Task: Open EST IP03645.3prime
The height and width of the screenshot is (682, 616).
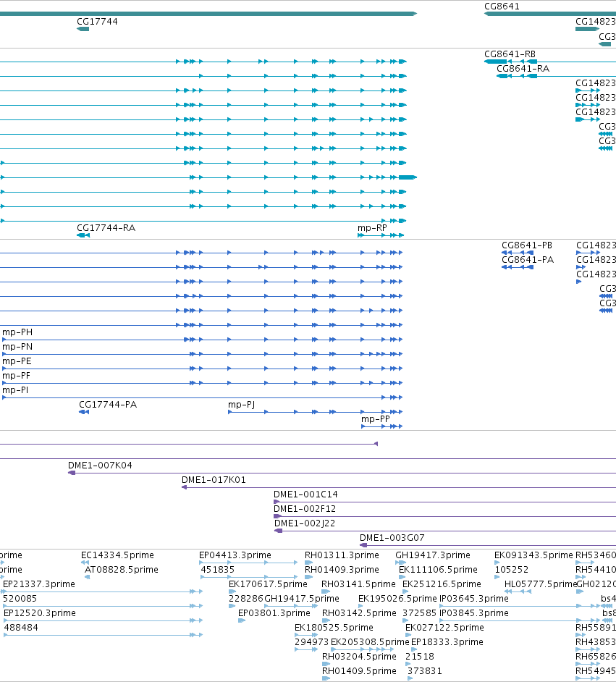Action: 474,599
